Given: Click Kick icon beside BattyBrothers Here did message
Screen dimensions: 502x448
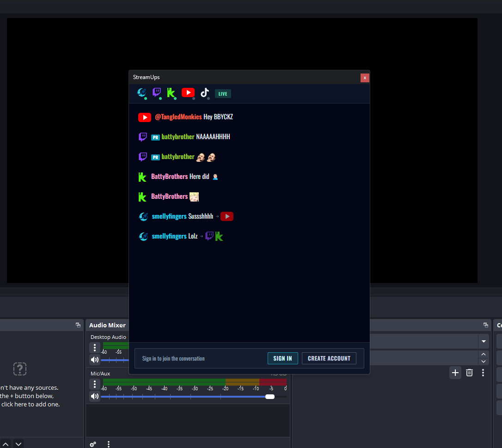Looking at the screenshot, I should (x=142, y=177).
